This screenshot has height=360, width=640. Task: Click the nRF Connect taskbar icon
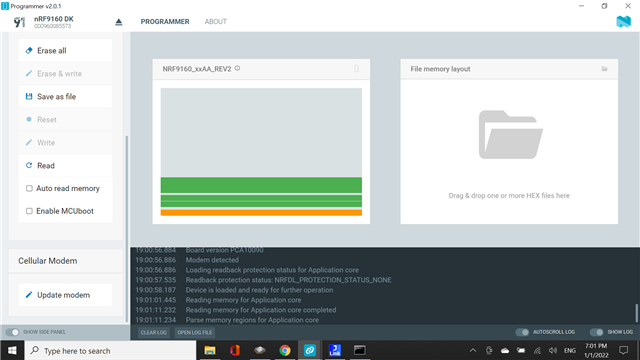310,350
